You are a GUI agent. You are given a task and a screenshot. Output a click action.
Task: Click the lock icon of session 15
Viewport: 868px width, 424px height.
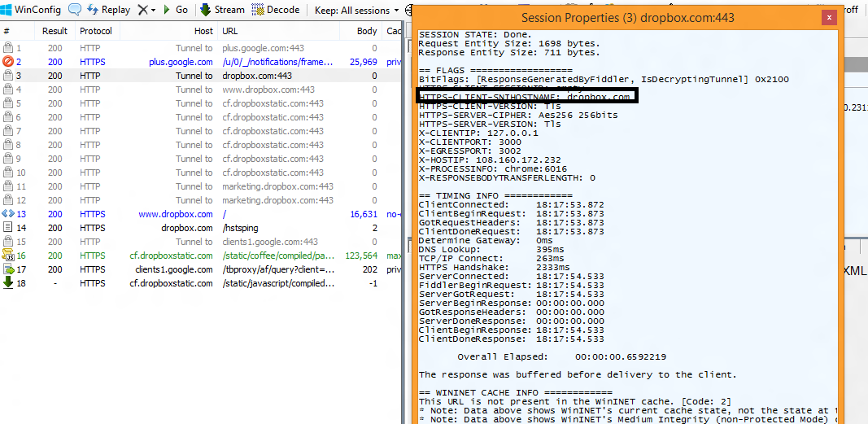tap(7, 242)
